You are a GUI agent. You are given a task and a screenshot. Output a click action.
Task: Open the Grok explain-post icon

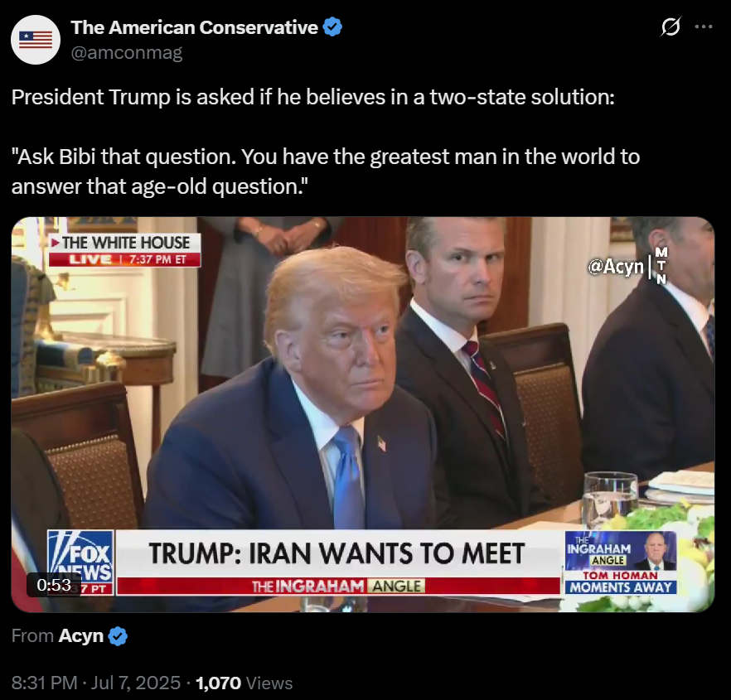point(670,27)
